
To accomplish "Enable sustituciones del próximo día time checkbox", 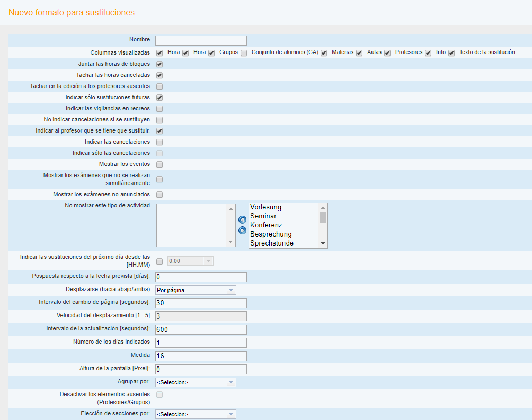I will 159,261.
